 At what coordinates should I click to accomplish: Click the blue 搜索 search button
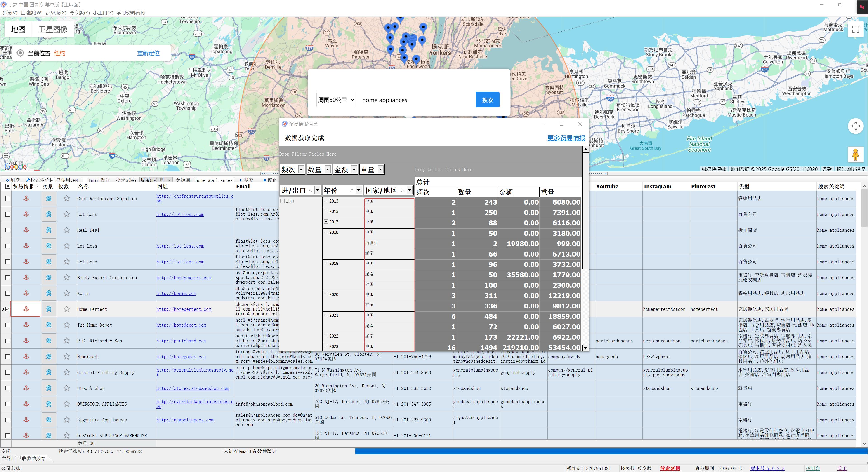[487, 100]
